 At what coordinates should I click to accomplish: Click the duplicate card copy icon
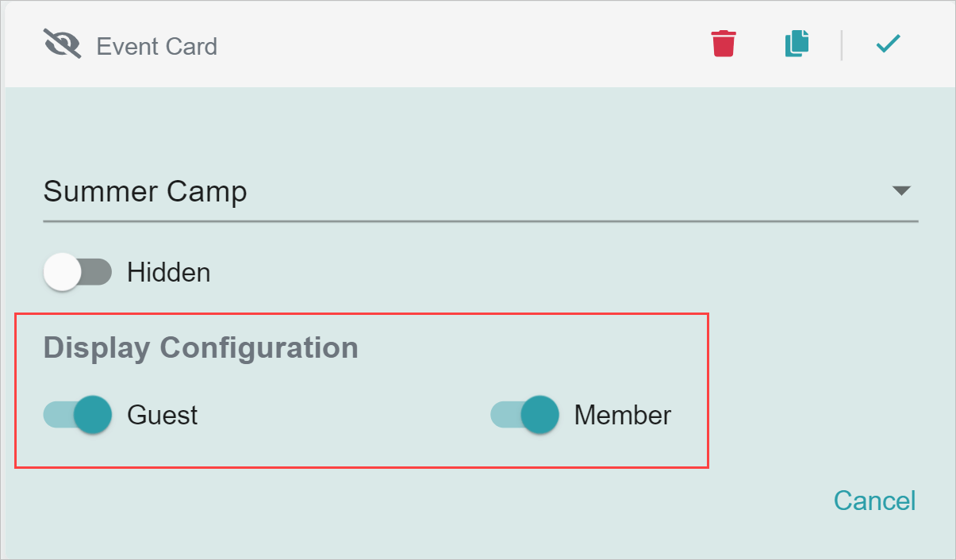point(797,43)
